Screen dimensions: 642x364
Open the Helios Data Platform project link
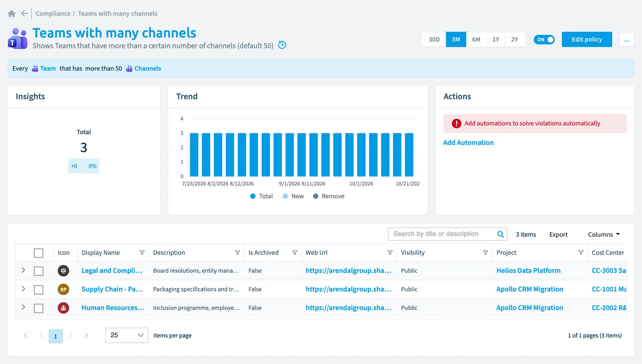coord(528,271)
